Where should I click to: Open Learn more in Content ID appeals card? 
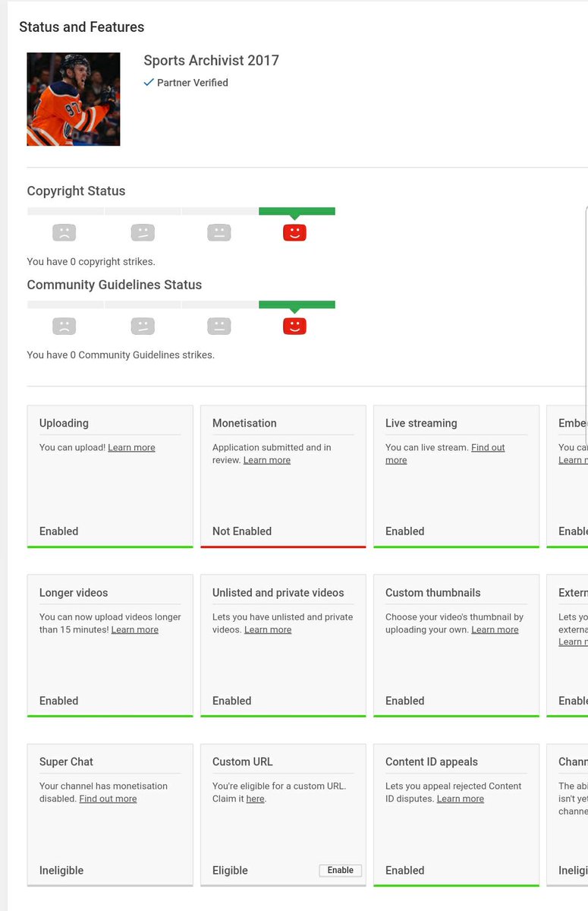pyautogui.click(x=461, y=799)
